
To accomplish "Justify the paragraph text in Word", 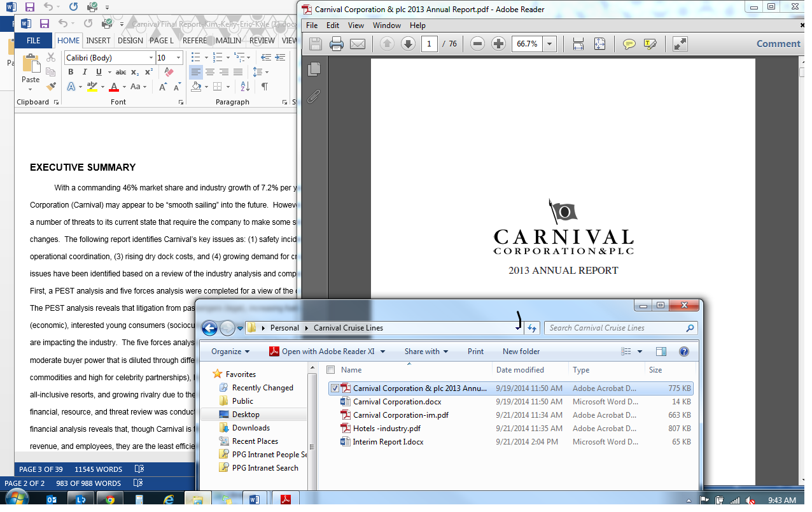I will point(238,72).
